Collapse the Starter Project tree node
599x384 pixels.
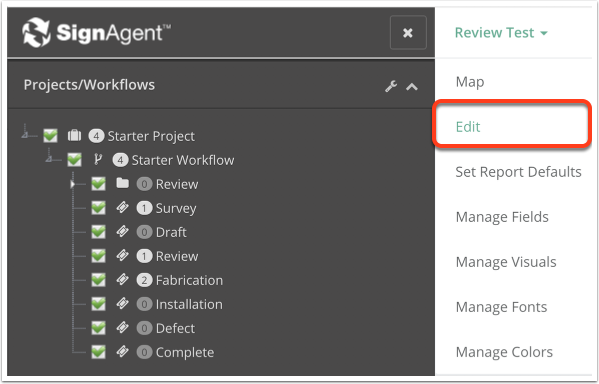click(x=25, y=134)
